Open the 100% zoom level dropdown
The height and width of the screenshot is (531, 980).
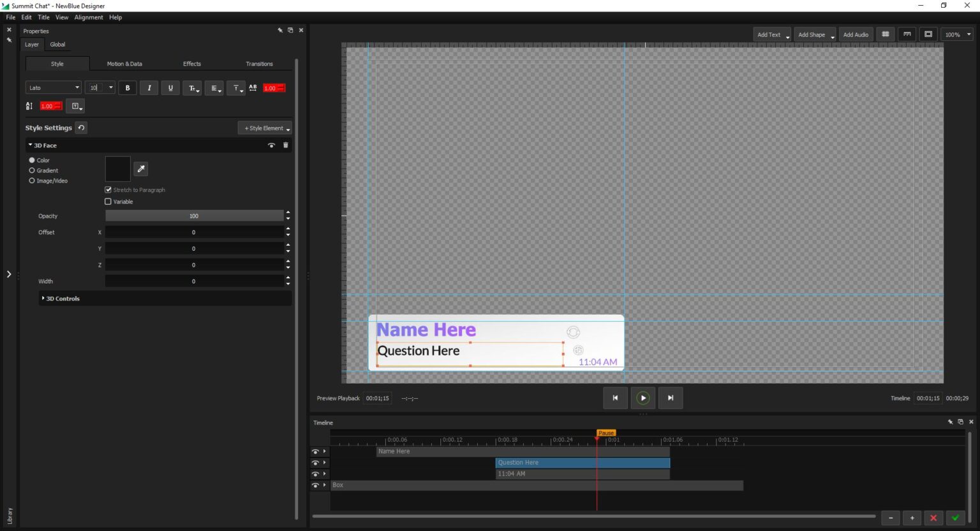click(x=958, y=34)
